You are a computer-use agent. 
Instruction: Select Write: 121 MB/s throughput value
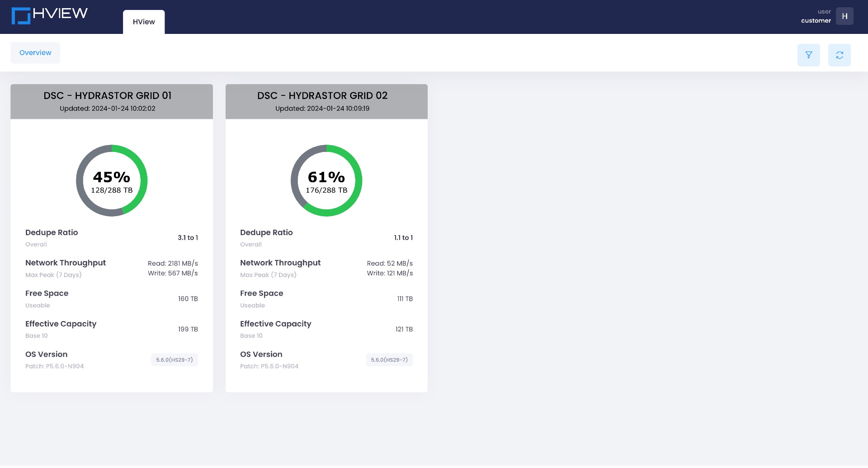pos(390,274)
